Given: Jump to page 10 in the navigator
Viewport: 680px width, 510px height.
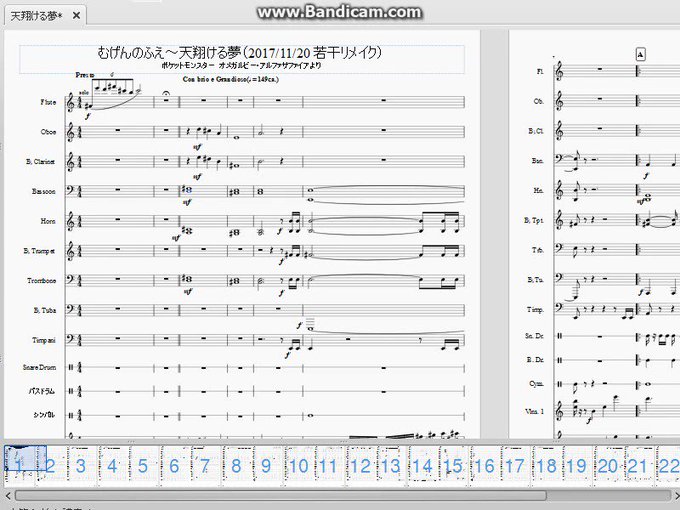Looking at the screenshot, I should [299, 465].
